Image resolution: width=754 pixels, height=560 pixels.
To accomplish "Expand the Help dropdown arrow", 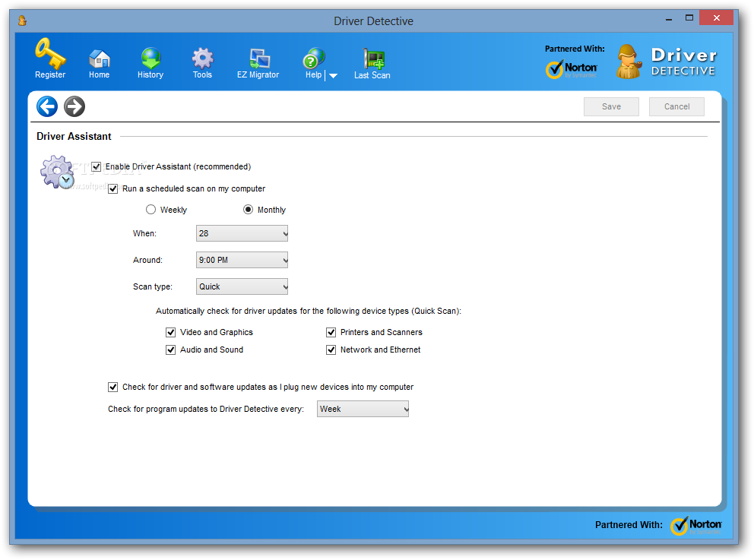I will point(333,75).
